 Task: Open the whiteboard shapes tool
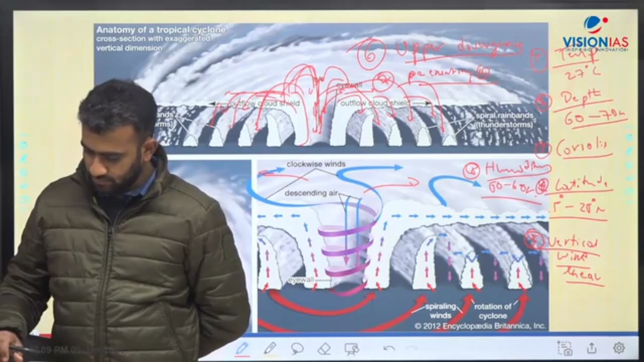click(x=352, y=348)
